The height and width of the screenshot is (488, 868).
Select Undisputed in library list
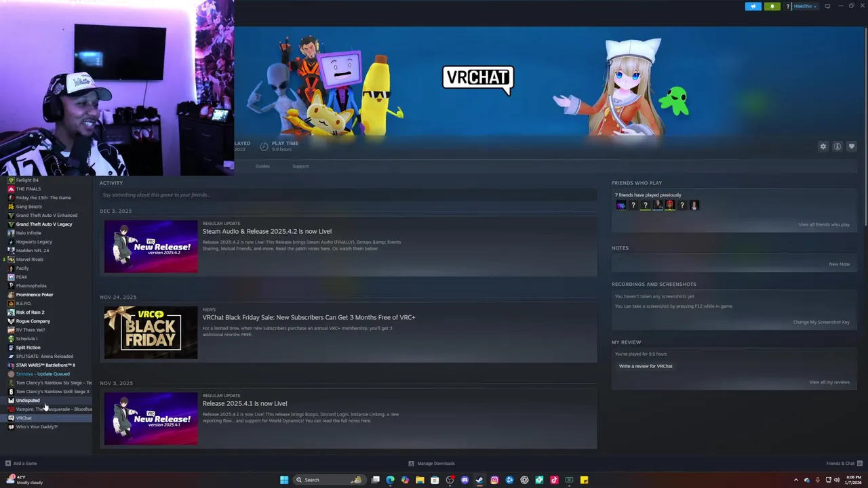click(28, 401)
